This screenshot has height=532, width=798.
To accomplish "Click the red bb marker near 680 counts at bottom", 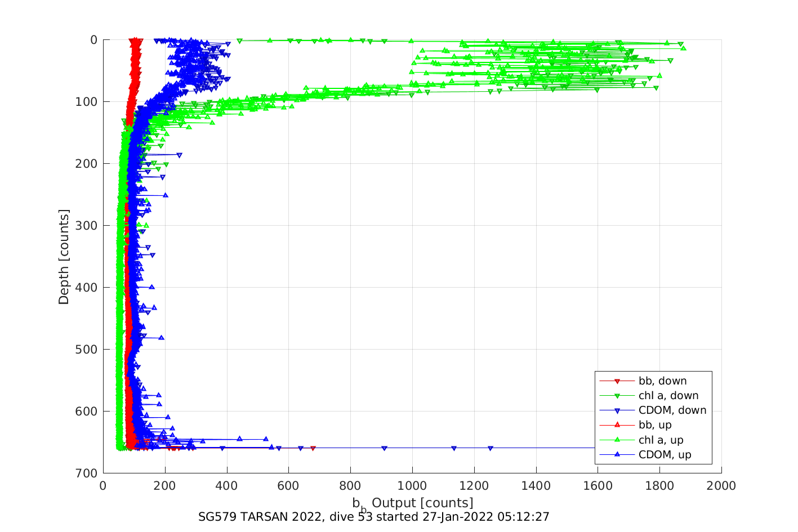I will pos(313,448).
